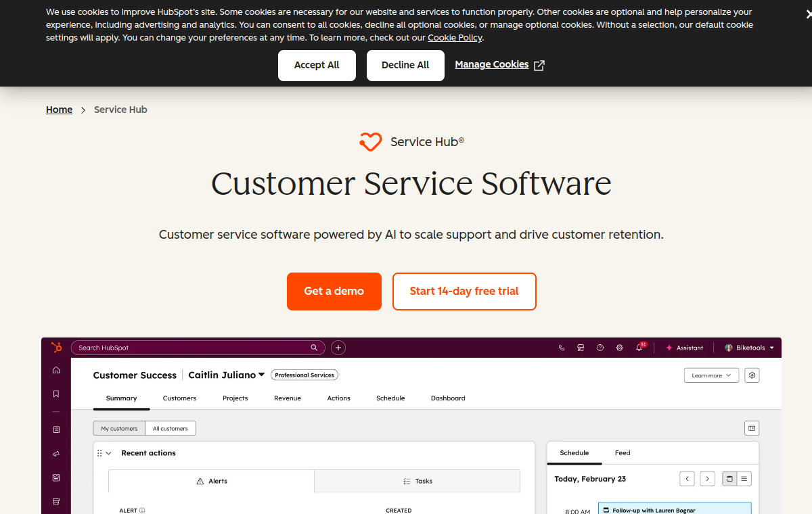Screen dimensions: 812x514
Task: Open the Projects tab
Action: click(235, 398)
